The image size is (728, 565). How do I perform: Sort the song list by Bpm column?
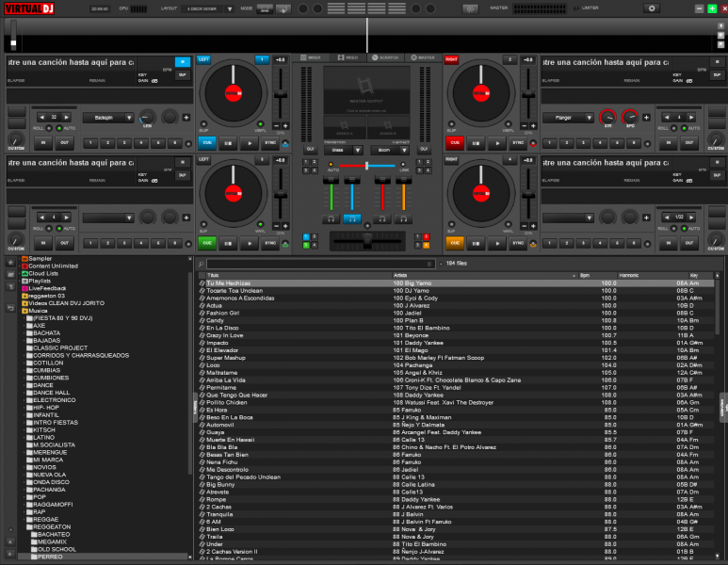coord(597,275)
